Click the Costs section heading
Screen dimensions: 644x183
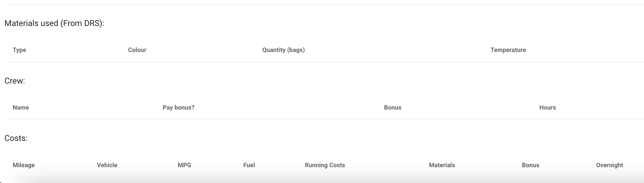coord(16,138)
